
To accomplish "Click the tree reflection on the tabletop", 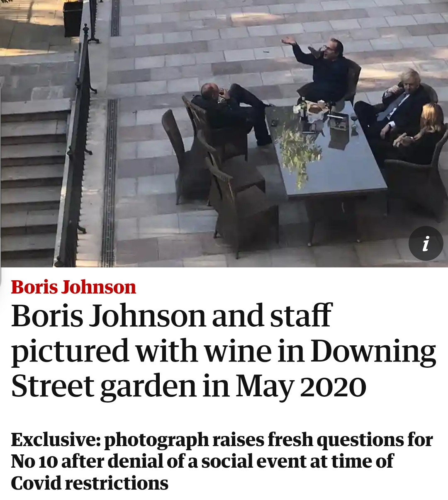I will click(297, 153).
